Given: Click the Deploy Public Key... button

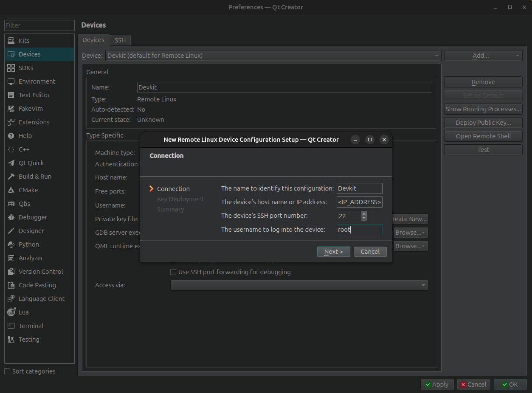Looking at the screenshot, I should [483, 123].
